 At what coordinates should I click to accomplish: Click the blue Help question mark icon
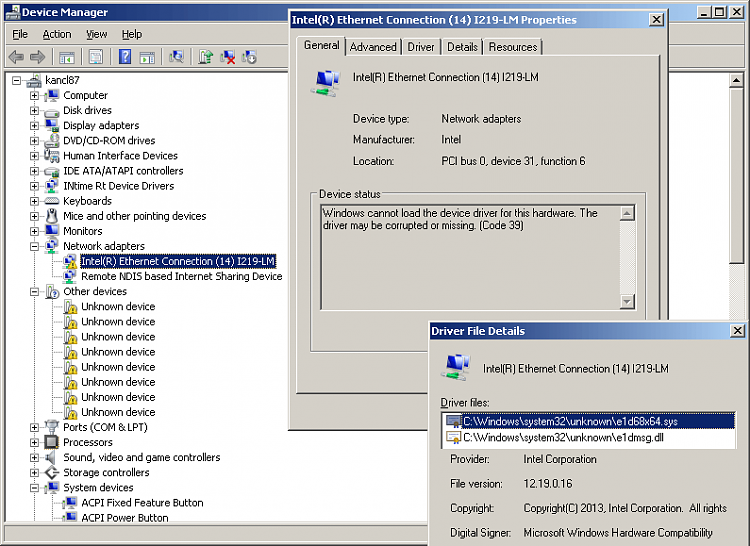[x=125, y=57]
